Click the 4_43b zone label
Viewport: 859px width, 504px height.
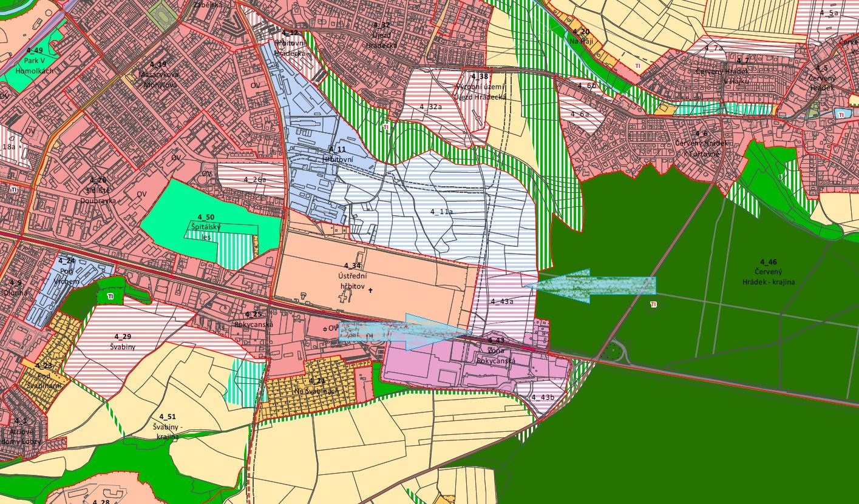pyautogui.click(x=543, y=398)
